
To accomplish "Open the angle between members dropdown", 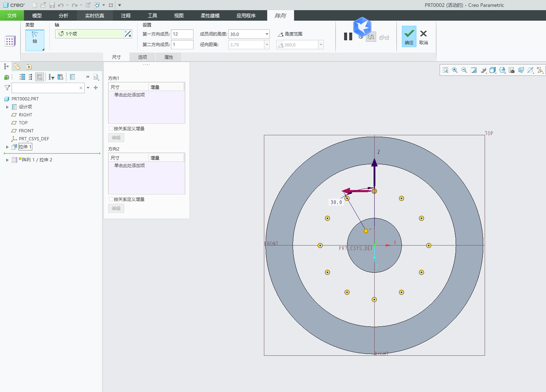I will click(267, 34).
